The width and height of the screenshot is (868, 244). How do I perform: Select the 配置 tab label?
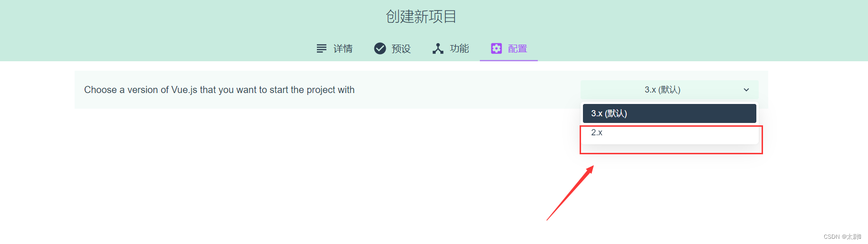point(517,48)
